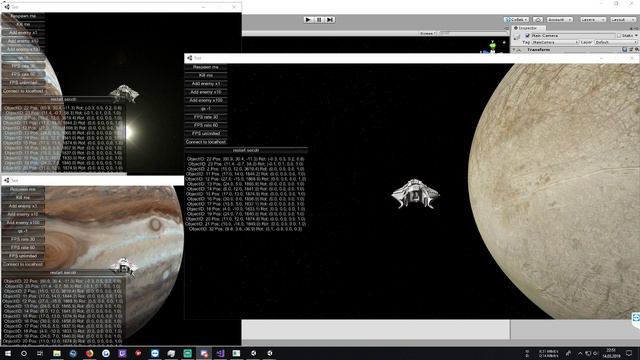Click the taskbar clock
The width and height of the screenshot is (640, 360).
(611, 353)
